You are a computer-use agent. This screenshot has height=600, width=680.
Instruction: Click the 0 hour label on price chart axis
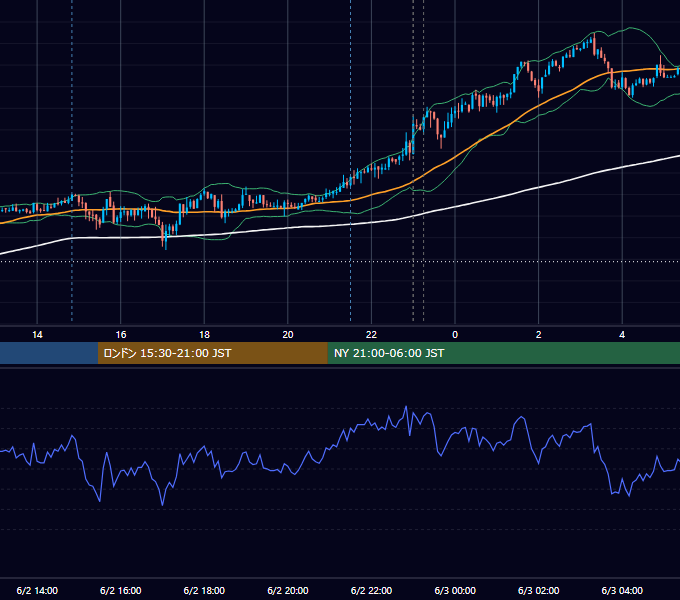(455, 335)
